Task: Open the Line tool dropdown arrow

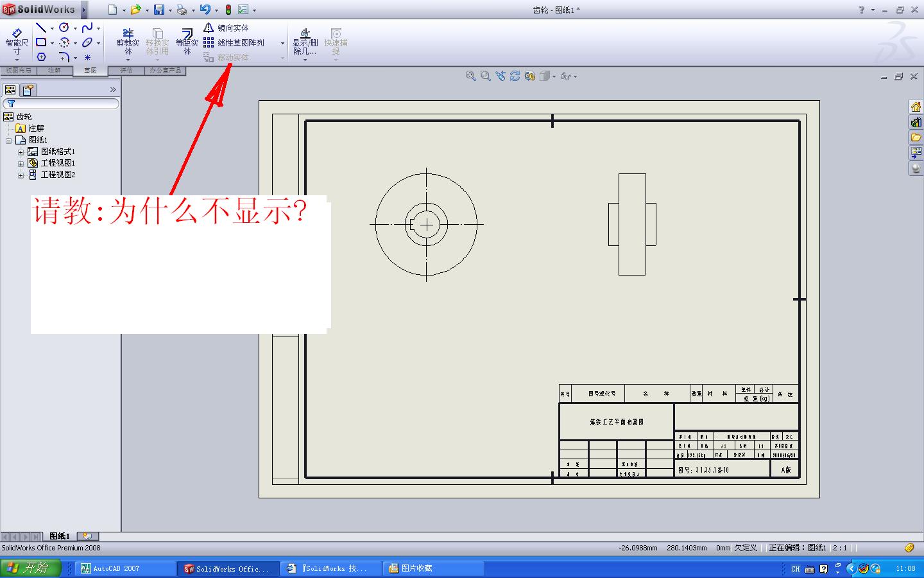Action: pos(52,28)
